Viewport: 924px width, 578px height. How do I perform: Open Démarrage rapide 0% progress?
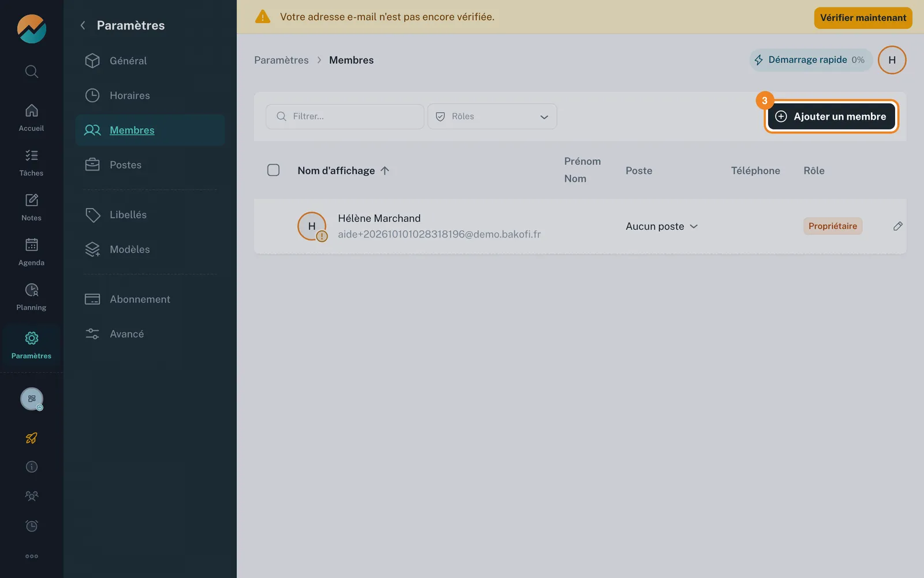(x=811, y=60)
